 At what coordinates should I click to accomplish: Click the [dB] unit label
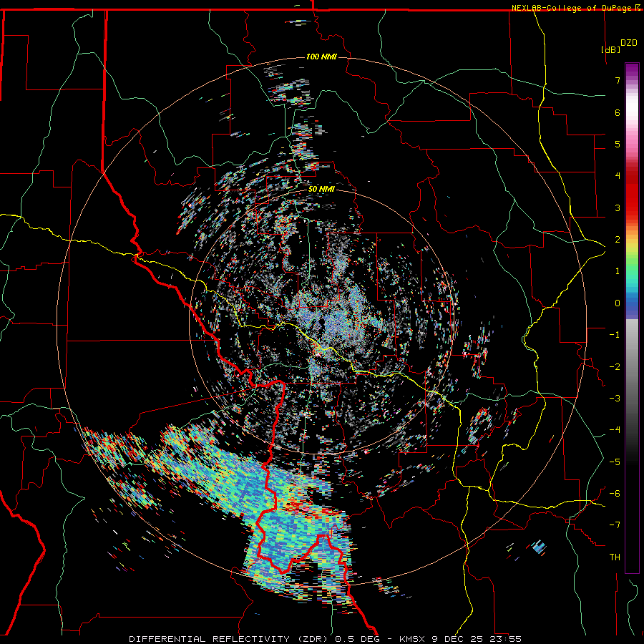611,49
